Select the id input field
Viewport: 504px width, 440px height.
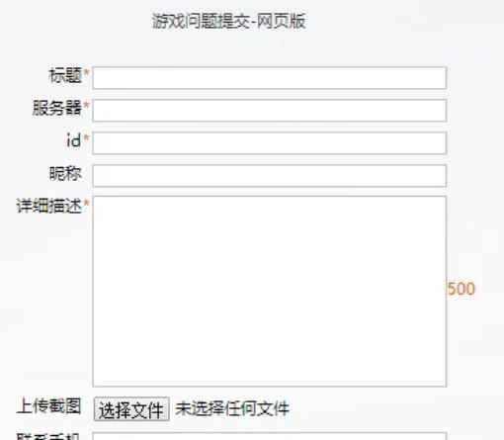(270, 143)
